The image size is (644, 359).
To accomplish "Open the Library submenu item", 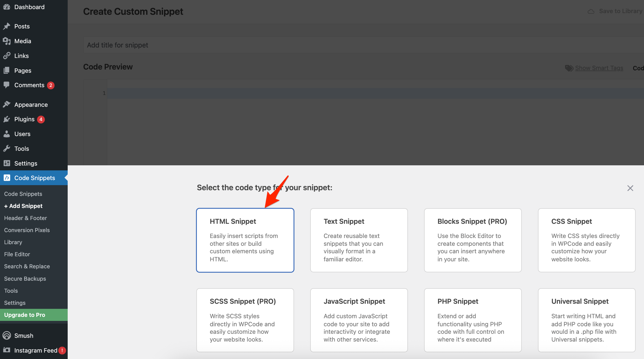I will pyautogui.click(x=13, y=242).
